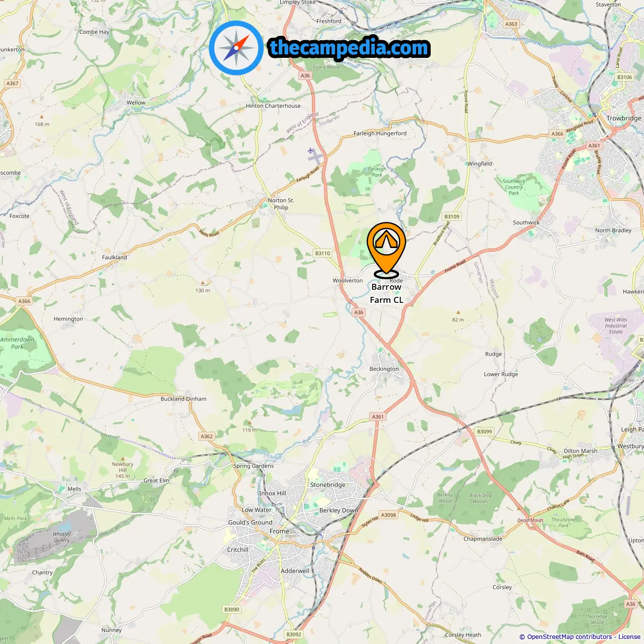The height and width of the screenshot is (644, 644).
Task: Select the Trowbridge town label
Action: (624, 118)
